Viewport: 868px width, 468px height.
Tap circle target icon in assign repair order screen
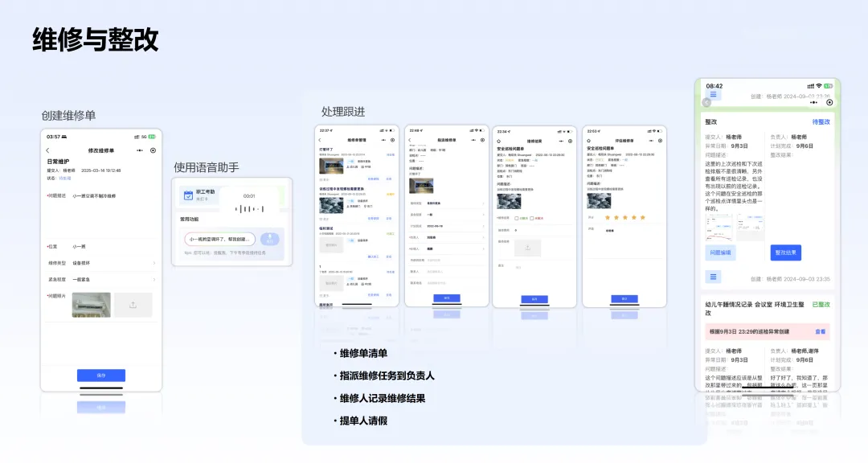[483, 140]
